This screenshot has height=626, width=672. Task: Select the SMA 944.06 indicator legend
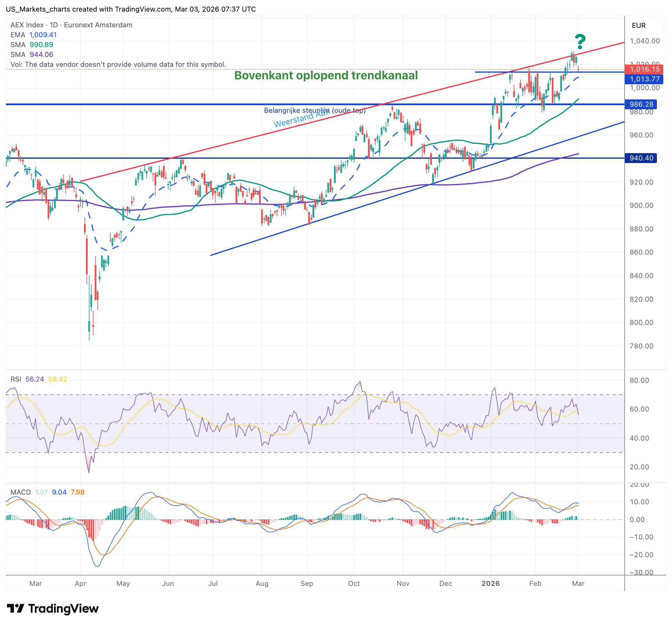pos(32,54)
